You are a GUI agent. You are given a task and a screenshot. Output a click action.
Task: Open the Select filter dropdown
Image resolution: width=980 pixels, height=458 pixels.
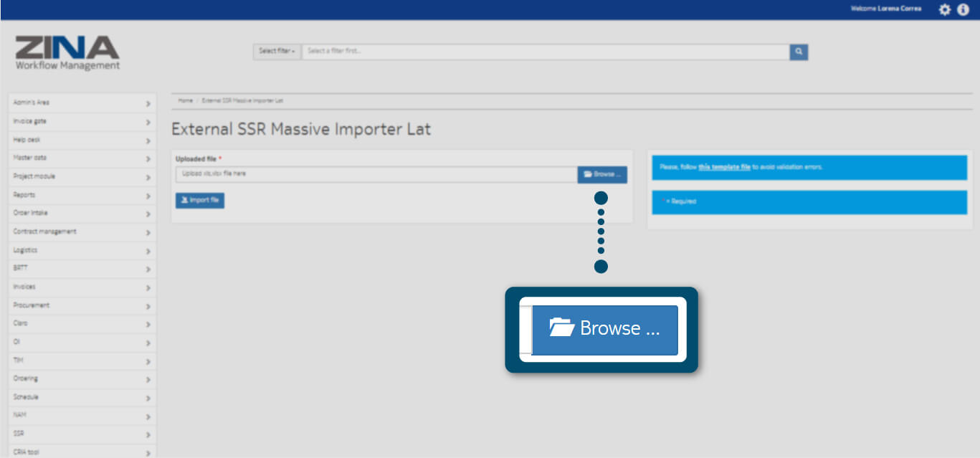pos(277,52)
